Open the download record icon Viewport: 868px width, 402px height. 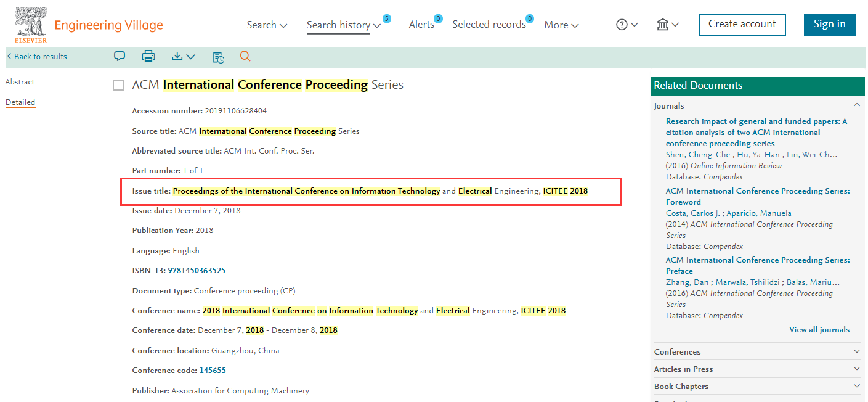(183, 57)
